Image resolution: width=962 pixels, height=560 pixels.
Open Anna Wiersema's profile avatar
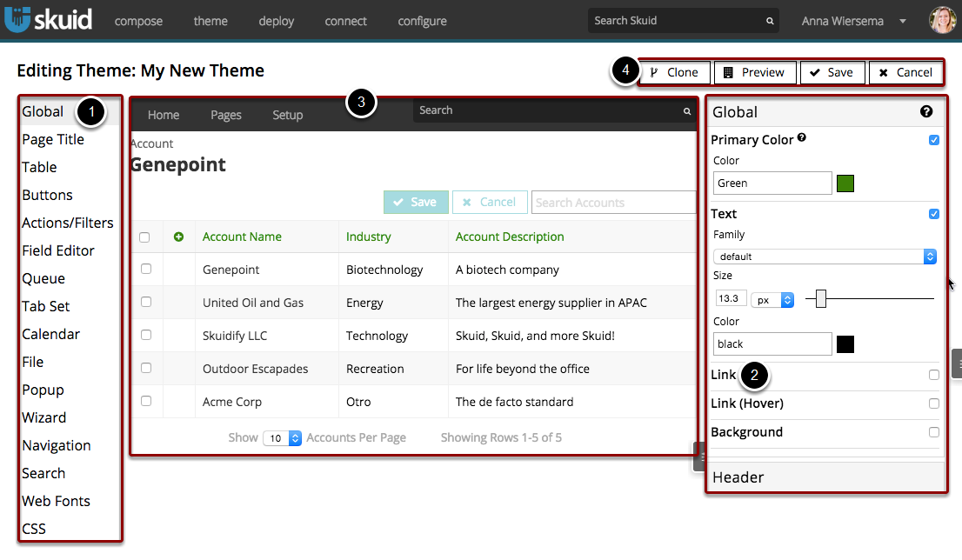942,20
